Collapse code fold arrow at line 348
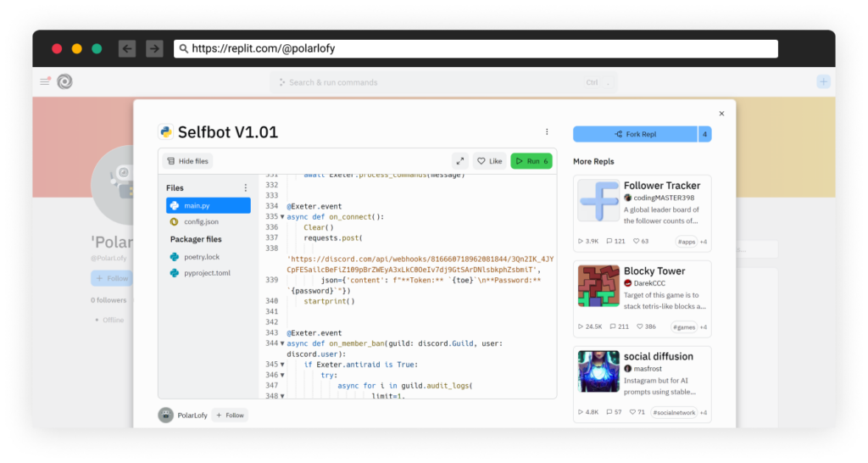Viewport: 868px width, 463px height. pos(282,396)
